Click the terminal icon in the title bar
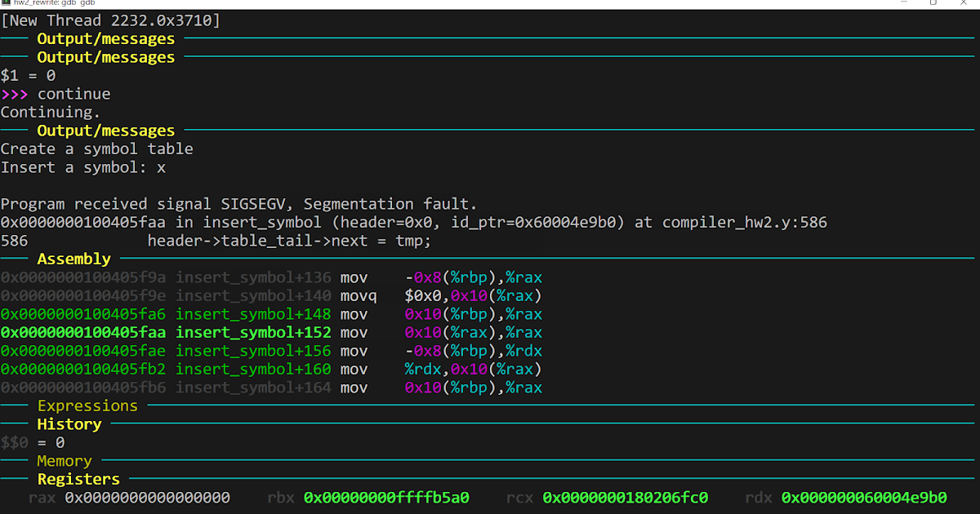980x514 pixels. pos(7,4)
